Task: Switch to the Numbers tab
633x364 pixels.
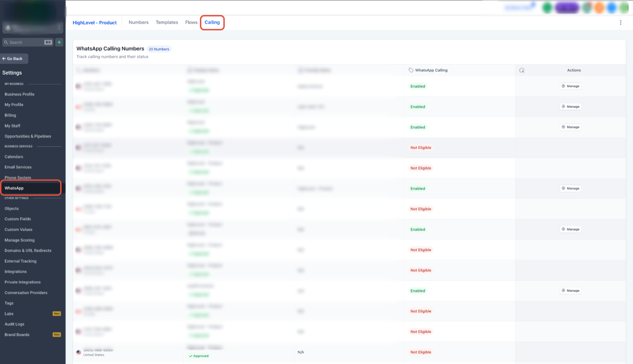Action: click(138, 22)
